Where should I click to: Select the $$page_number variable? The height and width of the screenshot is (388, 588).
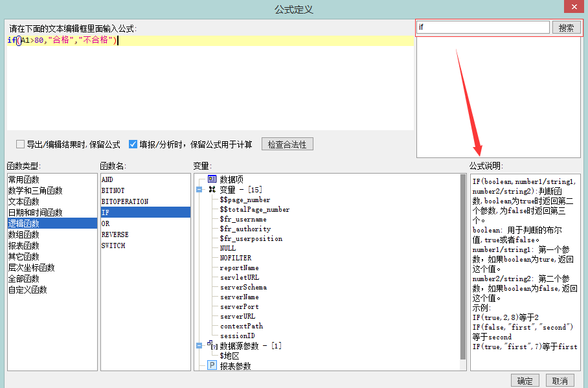pos(245,200)
